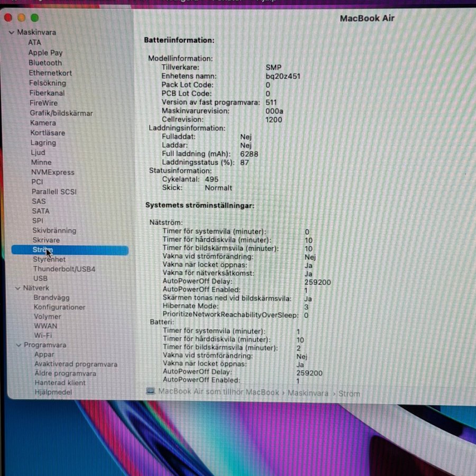Select Bluetooth in the sidebar

coord(45,62)
